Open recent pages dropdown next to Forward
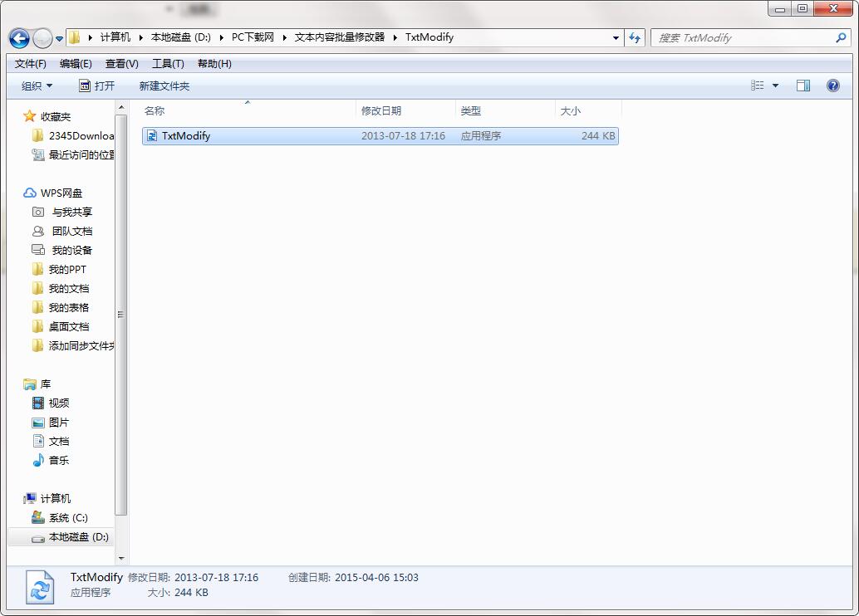859x616 pixels. coord(60,38)
